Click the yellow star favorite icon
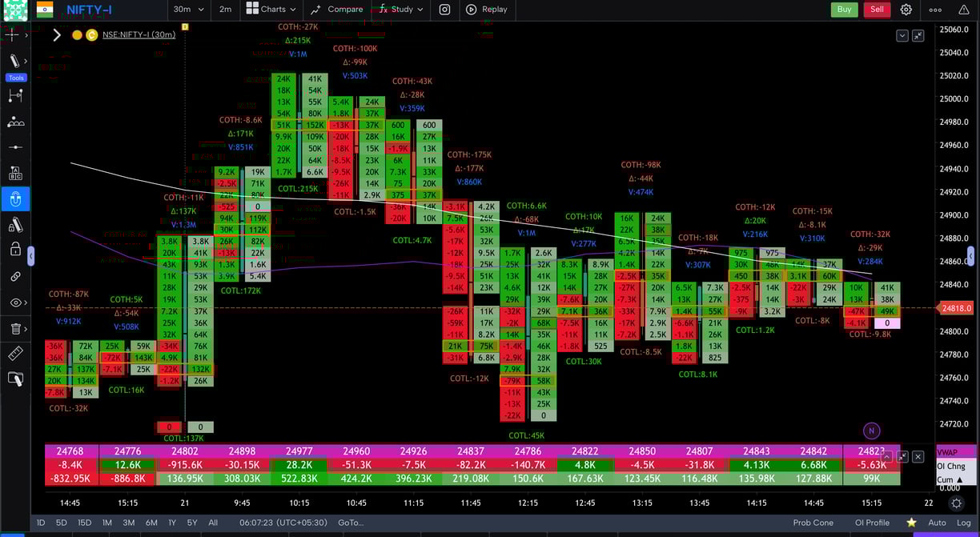 click(x=911, y=523)
